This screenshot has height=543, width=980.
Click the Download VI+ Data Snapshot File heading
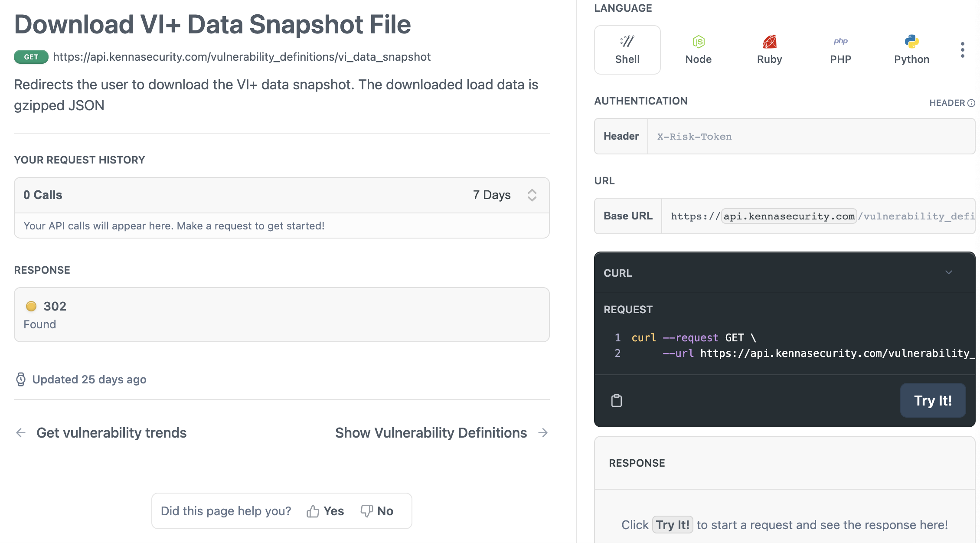pos(212,25)
